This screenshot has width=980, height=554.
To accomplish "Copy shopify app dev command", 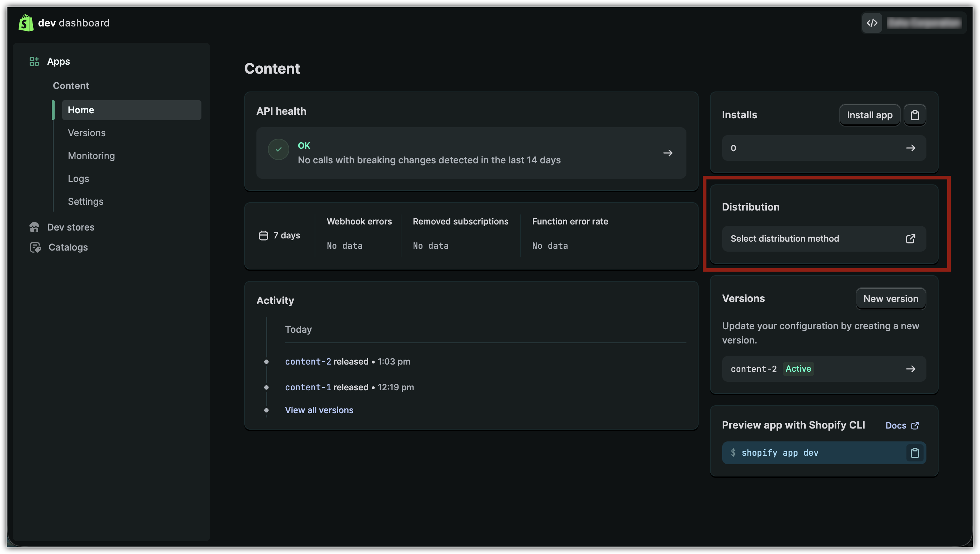I will click(915, 453).
